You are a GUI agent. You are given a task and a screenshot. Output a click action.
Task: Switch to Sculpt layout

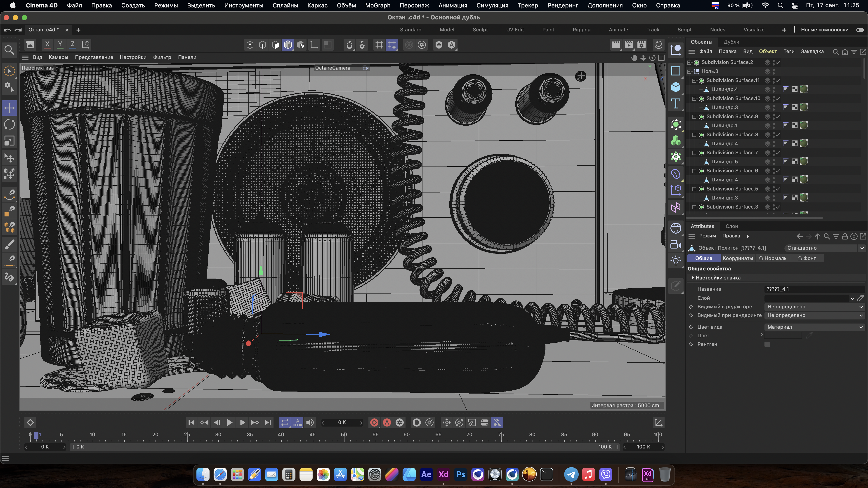(480, 30)
